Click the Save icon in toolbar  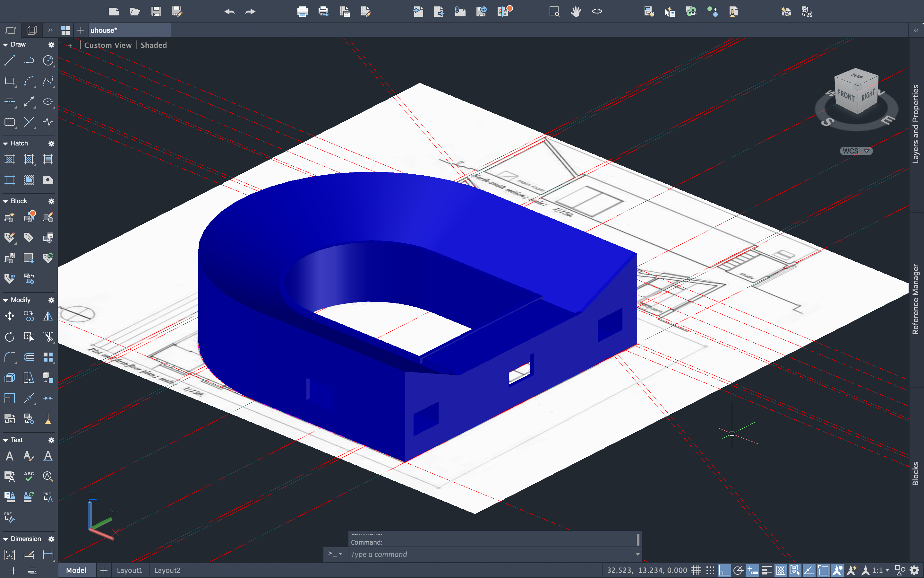click(x=156, y=12)
